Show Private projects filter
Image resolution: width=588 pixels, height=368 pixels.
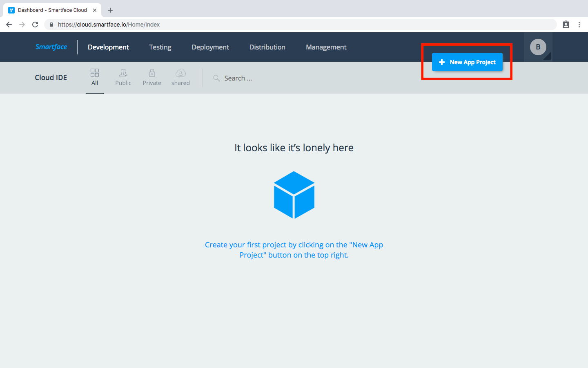tap(152, 77)
